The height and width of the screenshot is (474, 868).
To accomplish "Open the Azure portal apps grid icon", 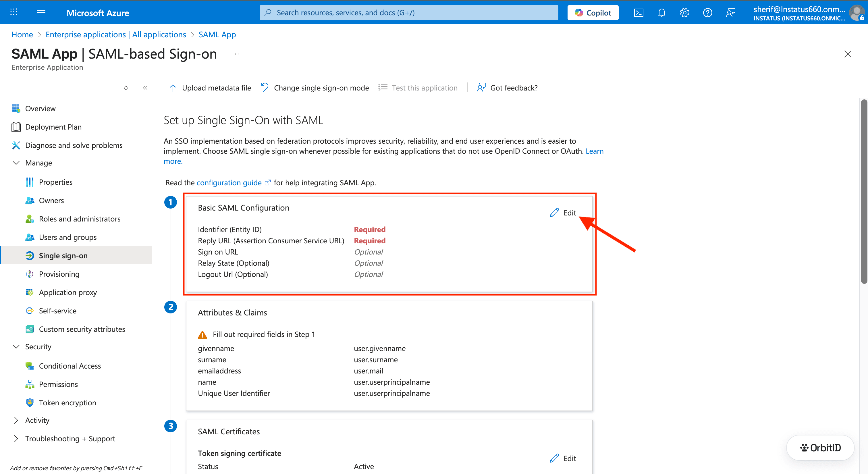I will point(14,12).
